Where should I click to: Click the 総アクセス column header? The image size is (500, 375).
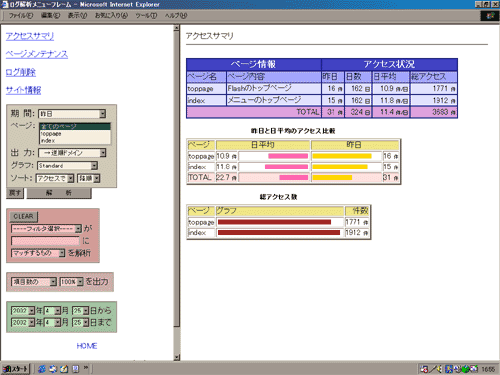(x=434, y=77)
